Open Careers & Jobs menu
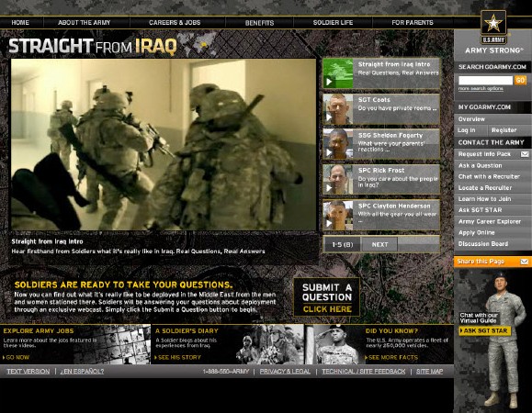 coord(175,23)
